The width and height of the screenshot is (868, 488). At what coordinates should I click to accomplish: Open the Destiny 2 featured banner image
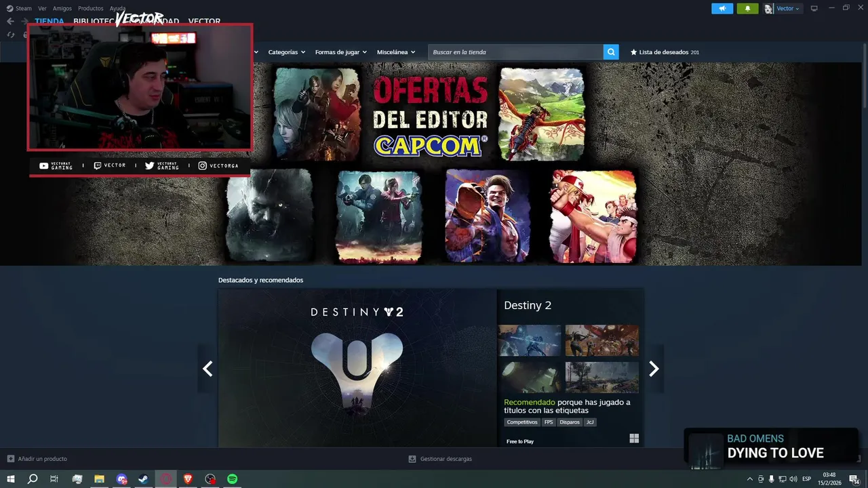point(357,368)
